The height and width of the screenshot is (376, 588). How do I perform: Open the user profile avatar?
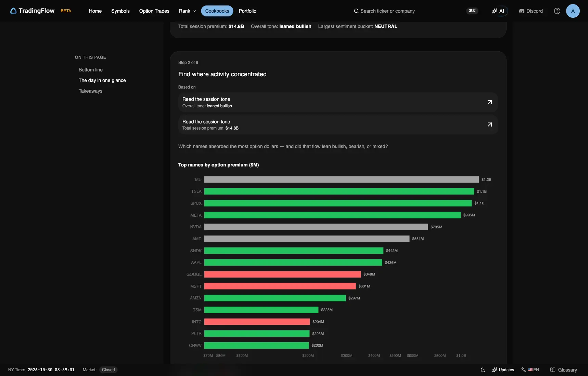pyautogui.click(x=573, y=11)
